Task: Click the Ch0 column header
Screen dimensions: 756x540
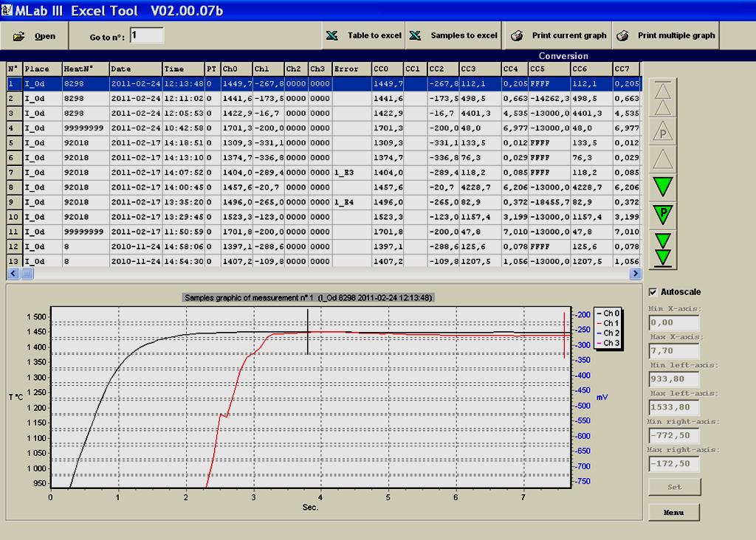Action: click(x=237, y=69)
